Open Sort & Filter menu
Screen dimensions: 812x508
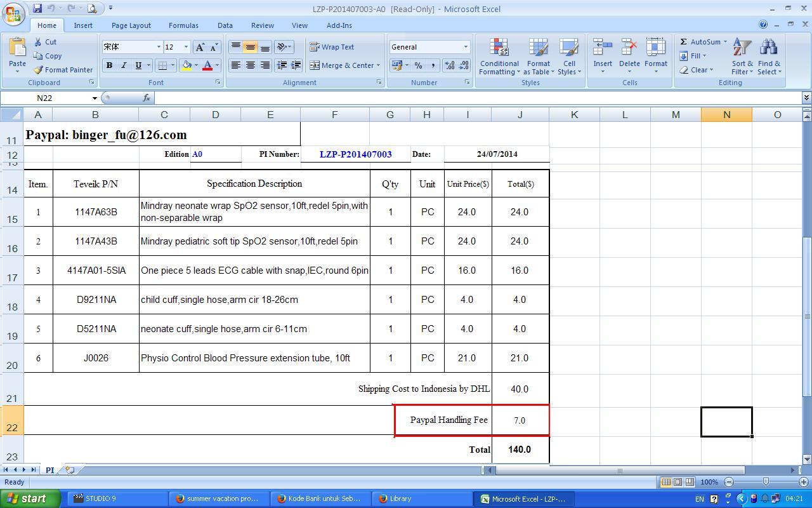click(x=742, y=57)
